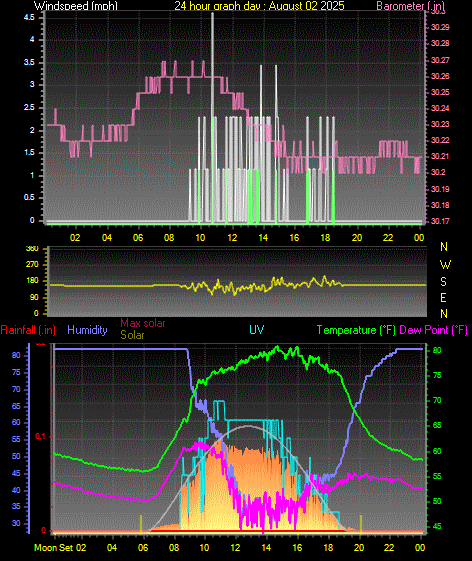
Task: Click the 30.17 barometer scale value
Action: [440, 221]
